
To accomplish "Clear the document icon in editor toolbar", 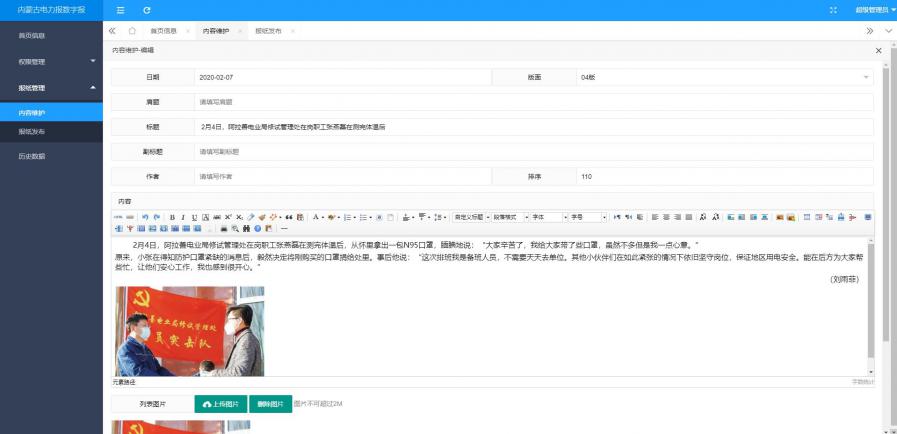I will pyautogui.click(x=391, y=217).
